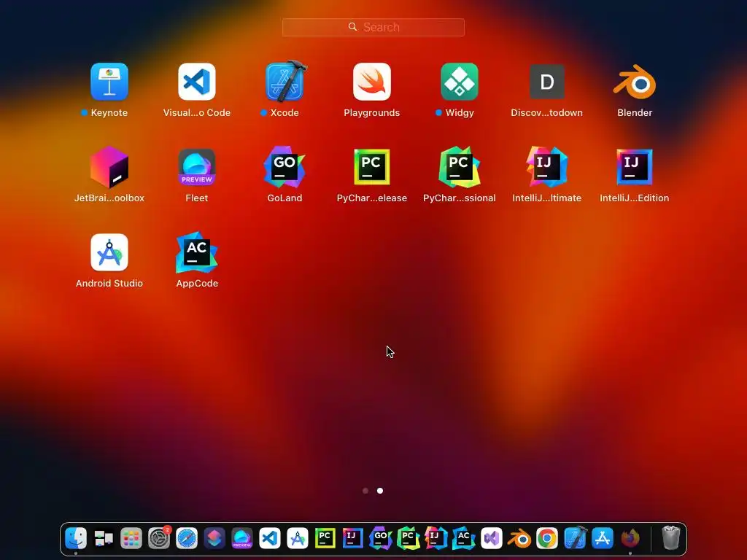Launch Visual Studio Code from the Dock
Screen dimensions: 747x560
click(x=270, y=539)
